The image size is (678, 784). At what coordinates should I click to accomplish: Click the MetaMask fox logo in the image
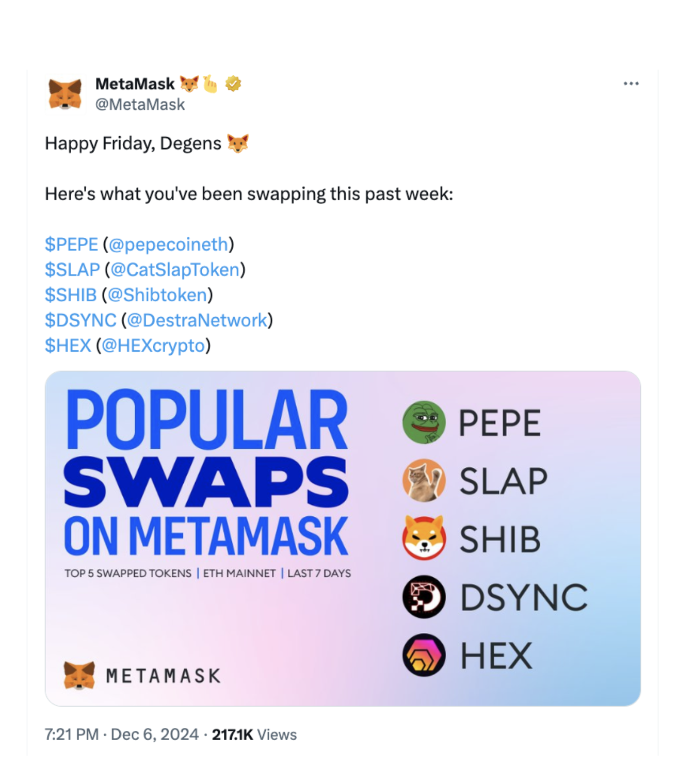pyautogui.click(x=79, y=675)
